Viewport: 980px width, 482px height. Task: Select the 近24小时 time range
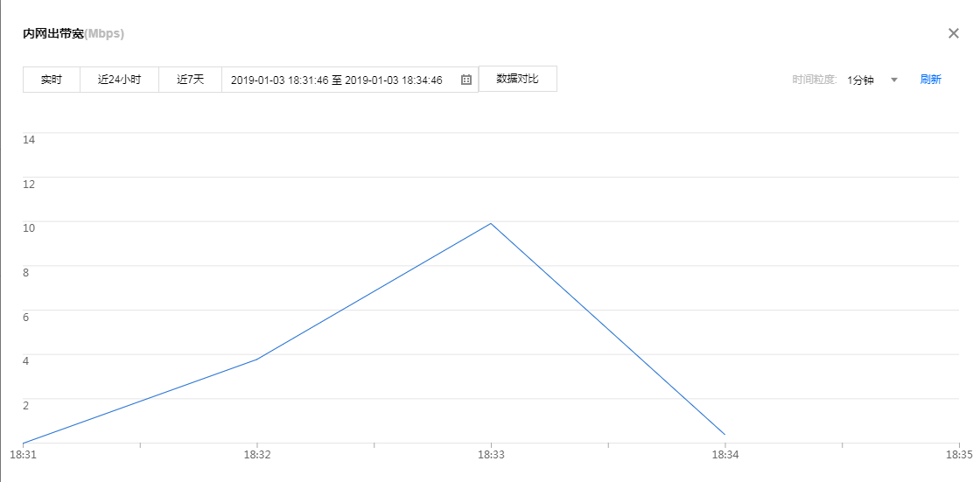tap(119, 80)
